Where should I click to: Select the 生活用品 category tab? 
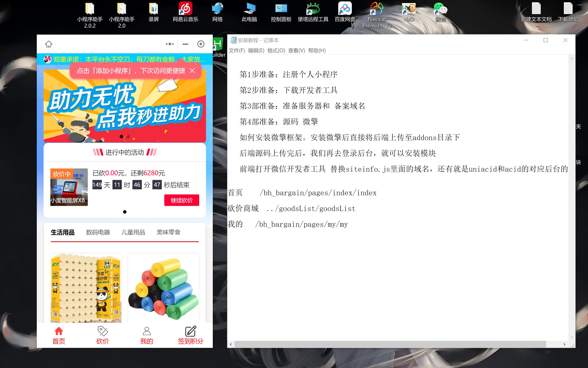click(x=62, y=232)
